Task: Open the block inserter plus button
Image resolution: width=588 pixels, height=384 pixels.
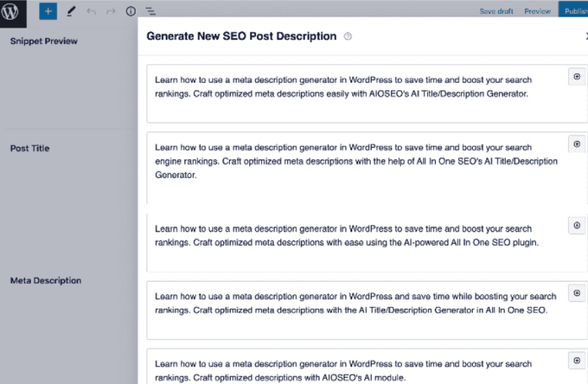Action: coord(48,12)
